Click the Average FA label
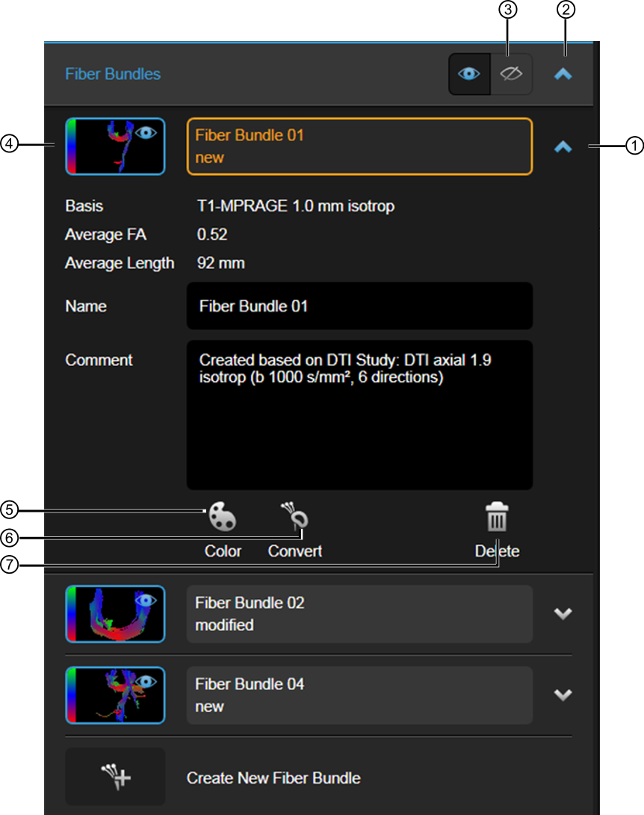The image size is (644, 815). coord(105,235)
